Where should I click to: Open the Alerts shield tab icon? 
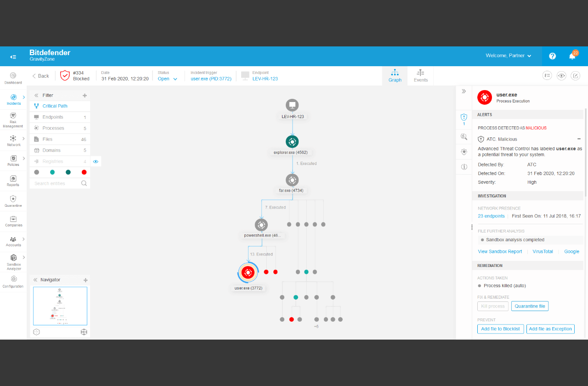coord(464,117)
